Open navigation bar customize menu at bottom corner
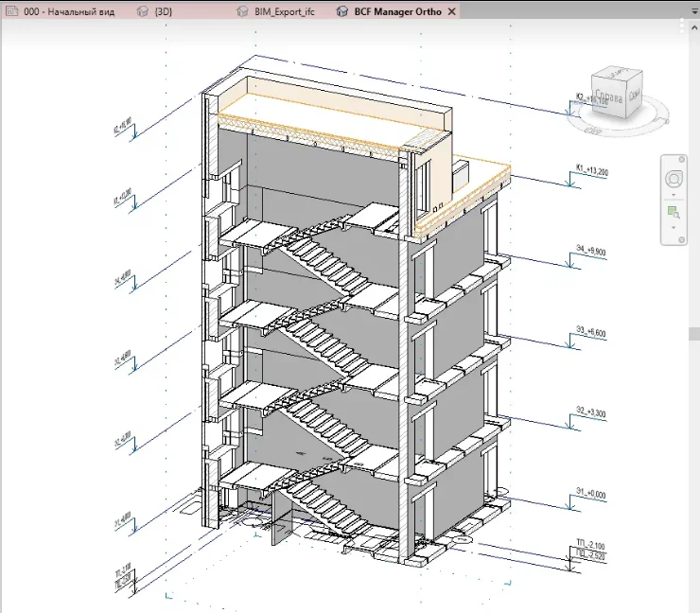The image size is (700, 613). 681,239
